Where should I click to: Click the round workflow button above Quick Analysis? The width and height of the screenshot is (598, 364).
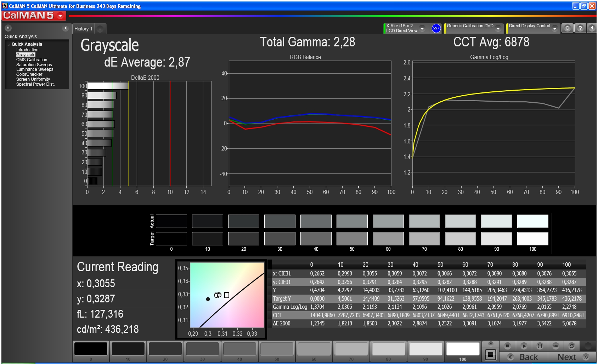tap(8, 28)
